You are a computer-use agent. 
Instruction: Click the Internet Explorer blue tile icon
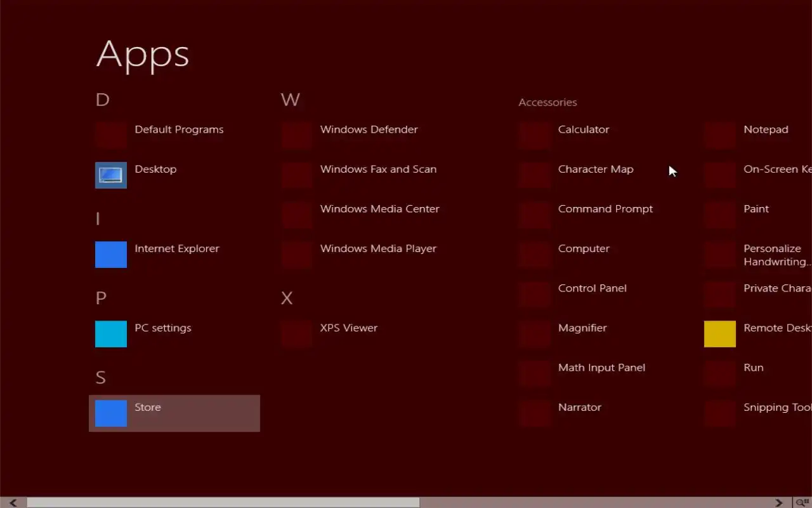(x=111, y=255)
